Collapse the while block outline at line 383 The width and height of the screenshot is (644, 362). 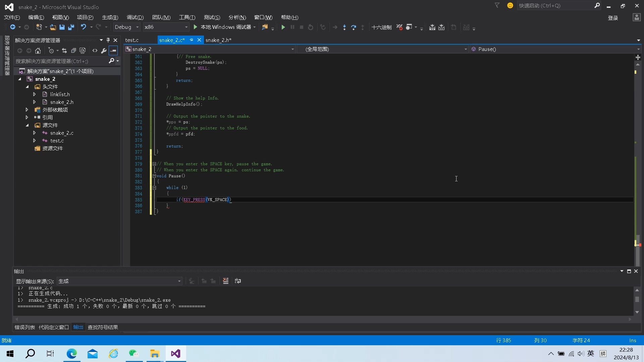click(x=154, y=188)
